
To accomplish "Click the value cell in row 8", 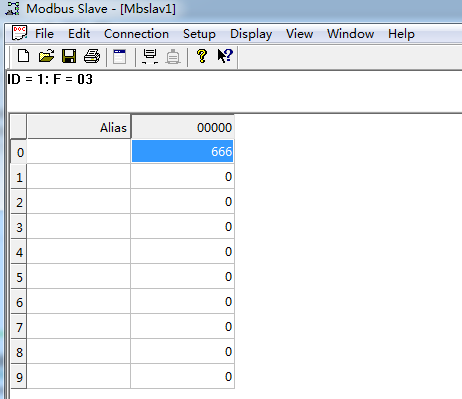I will [x=182, y=352].
